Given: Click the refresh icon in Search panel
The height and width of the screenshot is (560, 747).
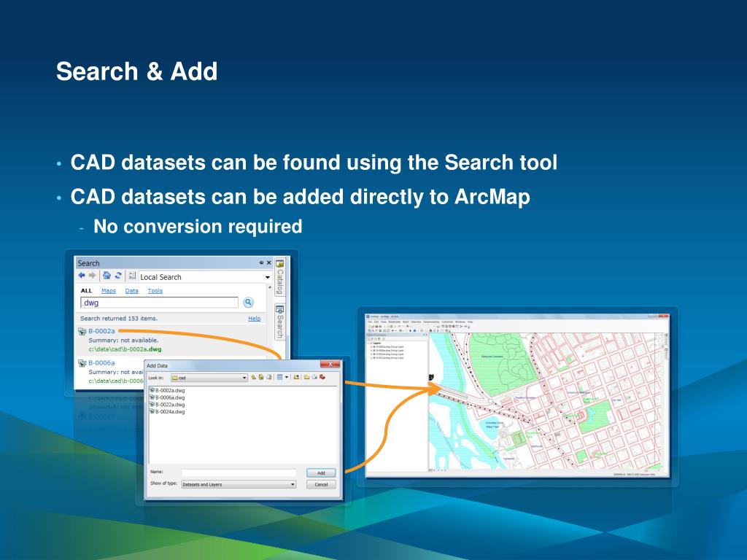Looking at the screenshot, I should tap(118, 275).
